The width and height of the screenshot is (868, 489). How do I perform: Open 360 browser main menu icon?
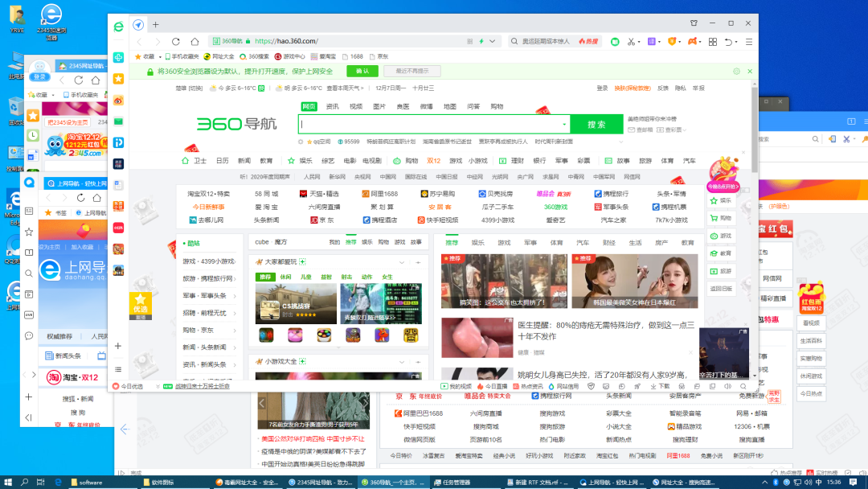(748, 42)
